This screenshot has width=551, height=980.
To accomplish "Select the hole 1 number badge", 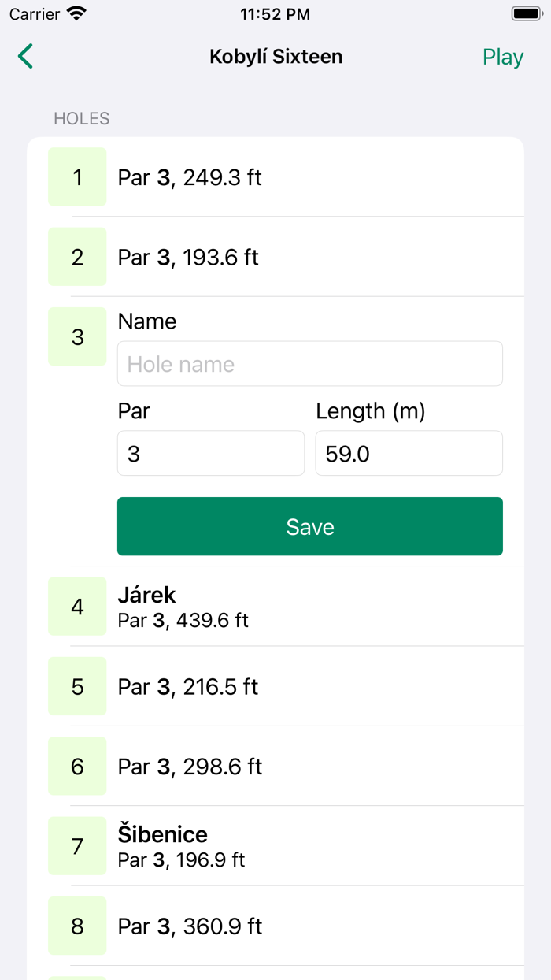I will tap(77, 177).
